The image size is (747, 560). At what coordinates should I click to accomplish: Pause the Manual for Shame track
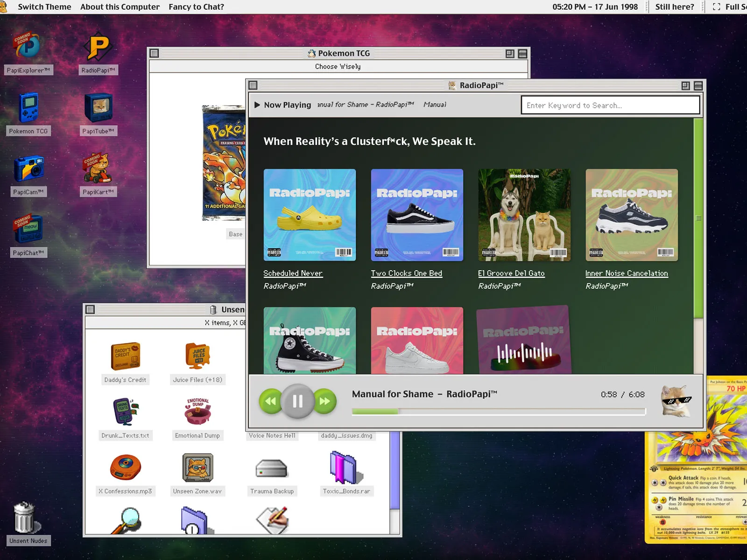pos(297,400)
